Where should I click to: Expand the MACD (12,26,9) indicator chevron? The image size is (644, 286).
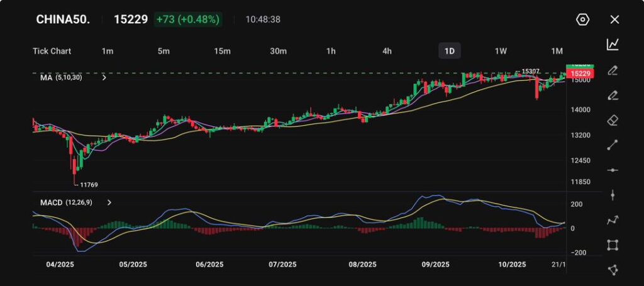[x=109, y=203]
